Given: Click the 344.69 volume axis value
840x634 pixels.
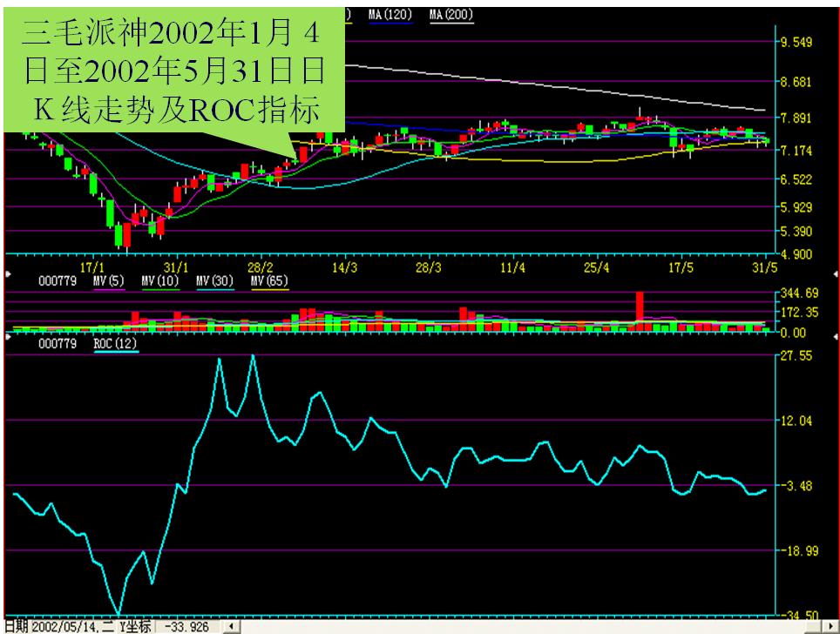Looking at the screenshot, I should pyautogui.click(x=800, y=293).
